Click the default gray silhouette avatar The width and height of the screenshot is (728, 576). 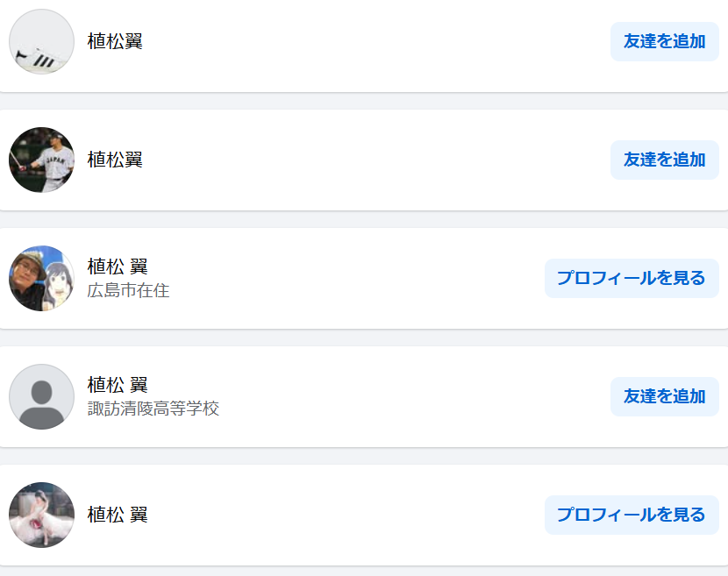tap(41, 396)
